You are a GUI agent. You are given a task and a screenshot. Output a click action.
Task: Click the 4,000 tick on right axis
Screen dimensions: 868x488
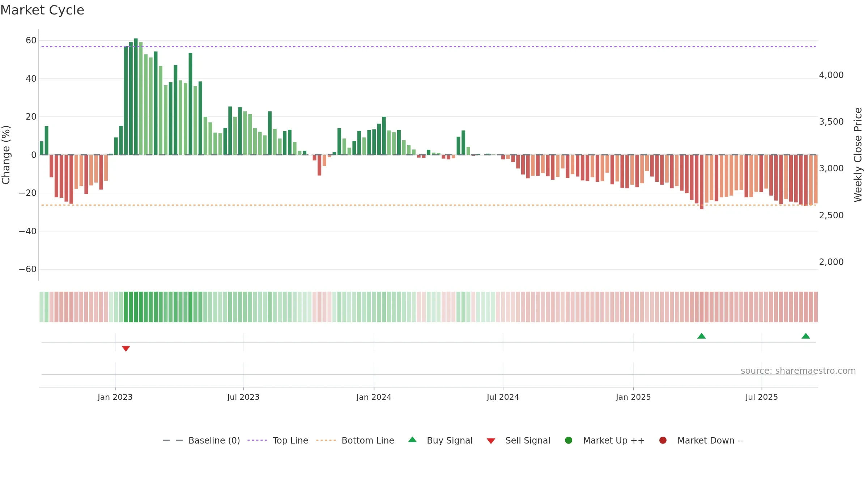[831, 75]
